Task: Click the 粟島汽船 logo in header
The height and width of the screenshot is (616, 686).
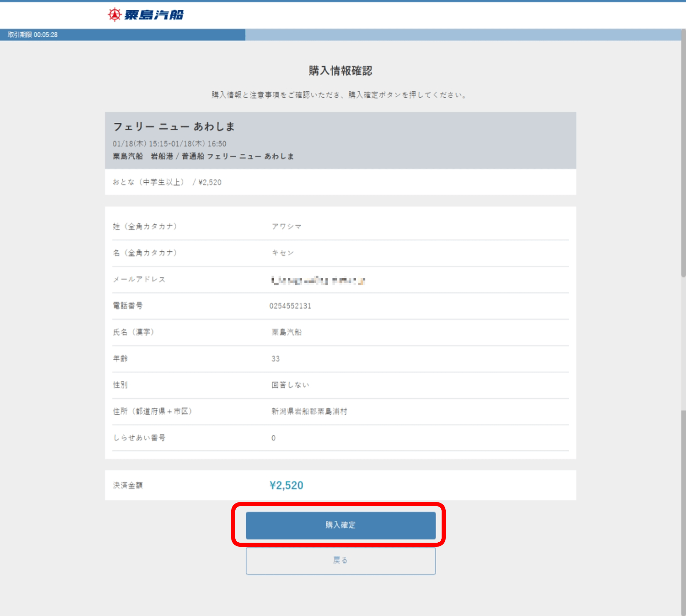Action: coord(146,15)
